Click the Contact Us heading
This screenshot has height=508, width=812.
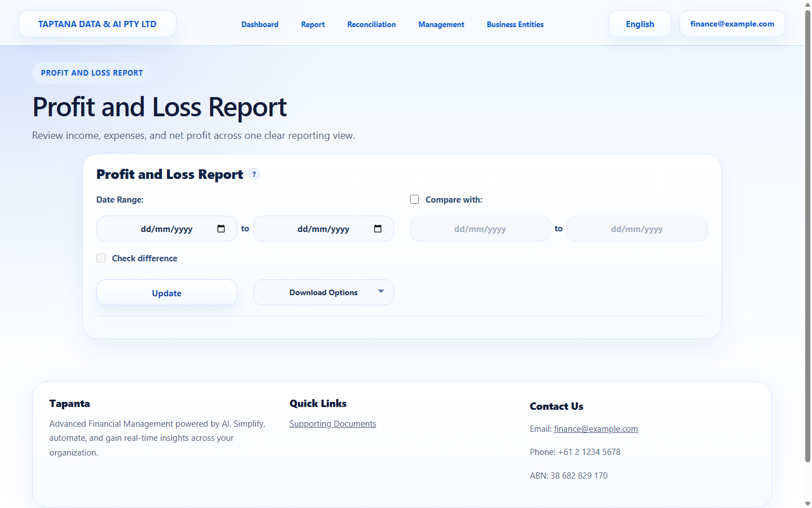pyautogui.click(x=557, y=406)
